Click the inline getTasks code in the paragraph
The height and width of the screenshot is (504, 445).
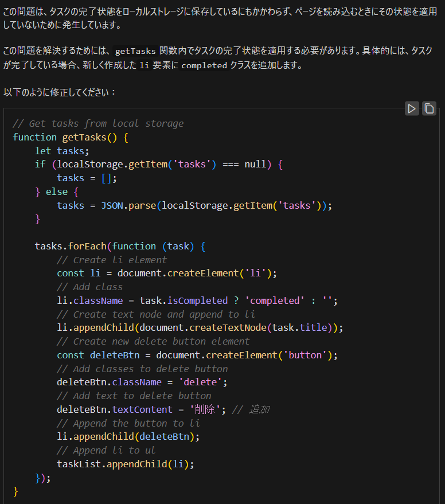pyautogui.click(x=135, y=51)
